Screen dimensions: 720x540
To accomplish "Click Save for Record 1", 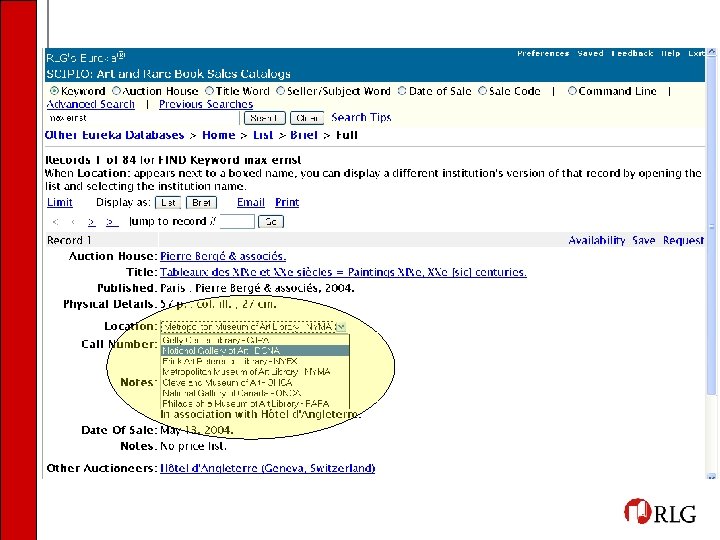I will click(x=643, y=241).
